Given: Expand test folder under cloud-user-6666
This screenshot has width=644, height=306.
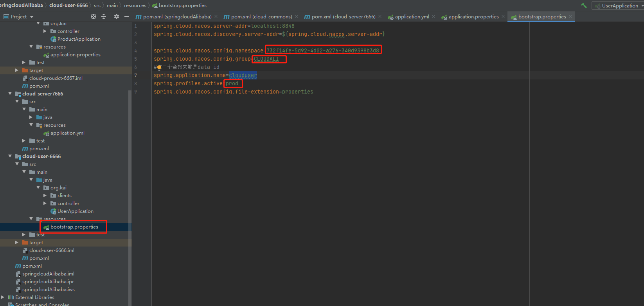Looking at the screenshot, I should point(24,235).
